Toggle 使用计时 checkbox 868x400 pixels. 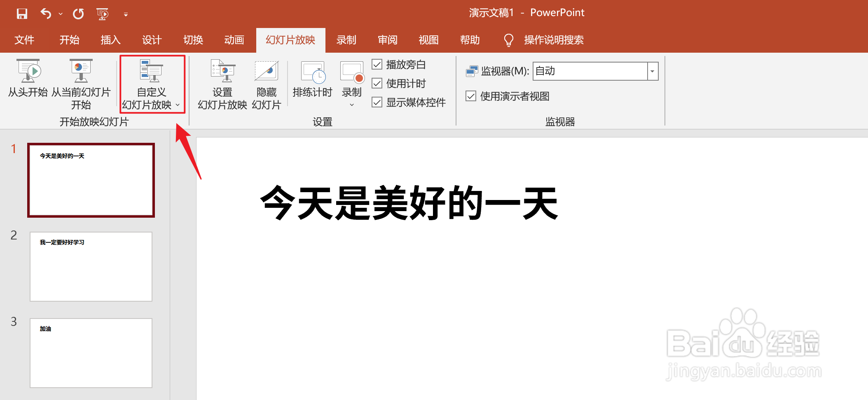377,83
